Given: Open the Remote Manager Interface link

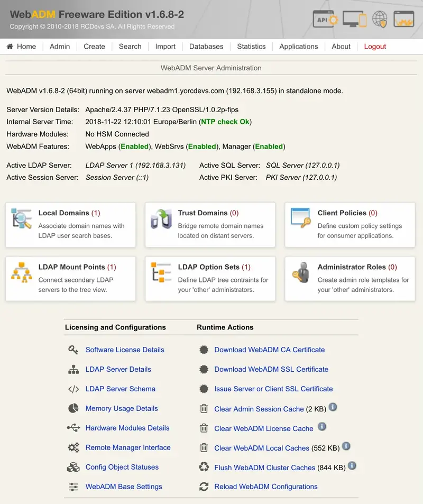Looking at the screenshot, I should (128, 447).
